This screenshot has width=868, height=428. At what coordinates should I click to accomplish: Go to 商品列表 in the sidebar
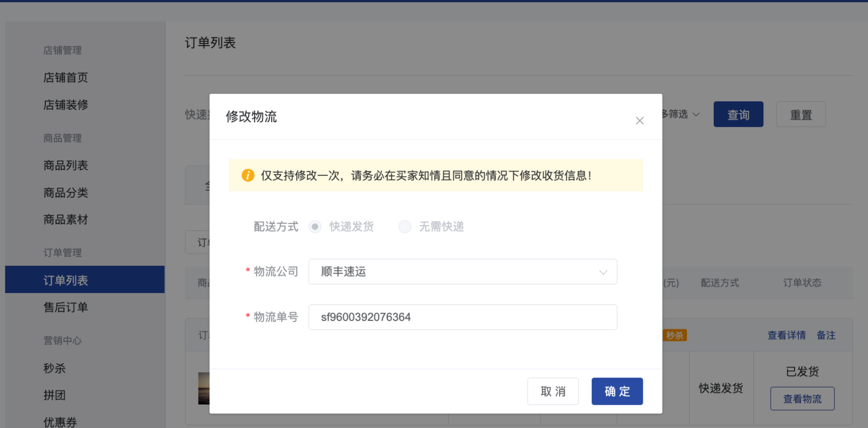[66, 166]
